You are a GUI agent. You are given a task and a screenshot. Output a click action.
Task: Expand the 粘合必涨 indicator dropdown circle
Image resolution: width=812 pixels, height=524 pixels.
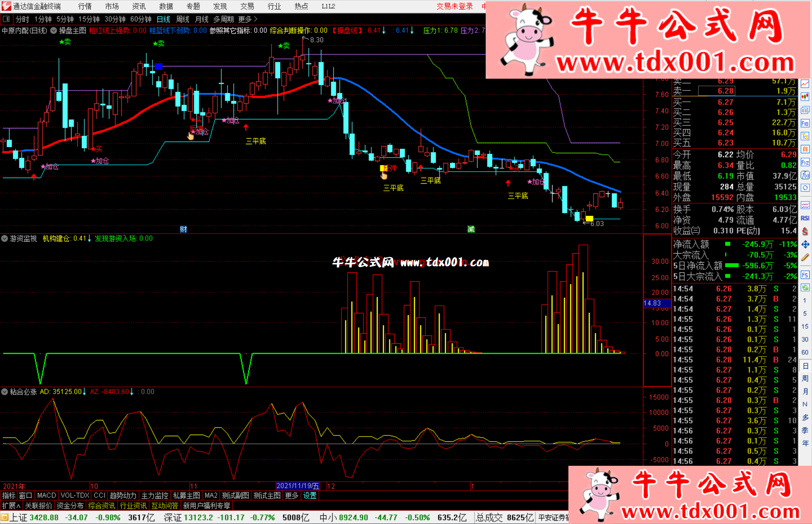(x=5, y=391)
